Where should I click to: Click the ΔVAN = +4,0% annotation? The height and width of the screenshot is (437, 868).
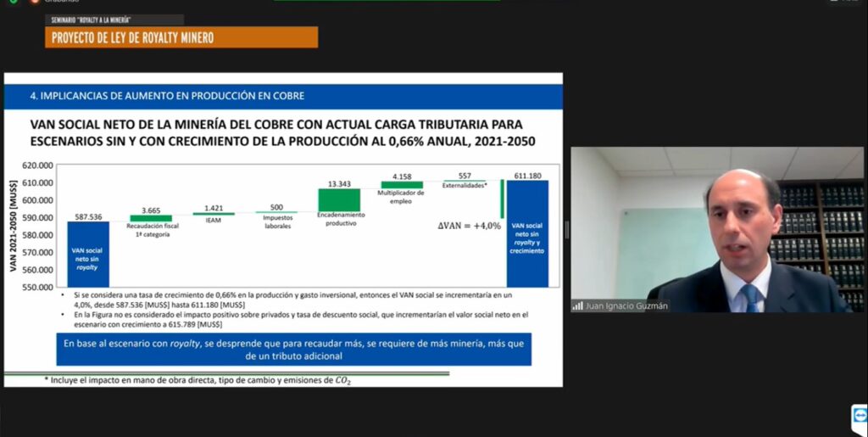click(x=469, y=224)
